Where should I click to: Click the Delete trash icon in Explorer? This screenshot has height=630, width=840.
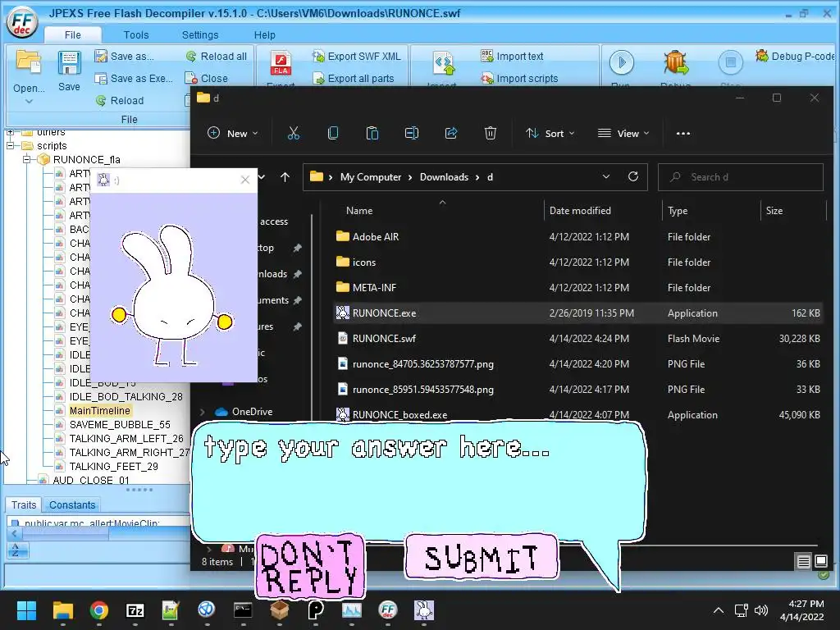point(491,134)
